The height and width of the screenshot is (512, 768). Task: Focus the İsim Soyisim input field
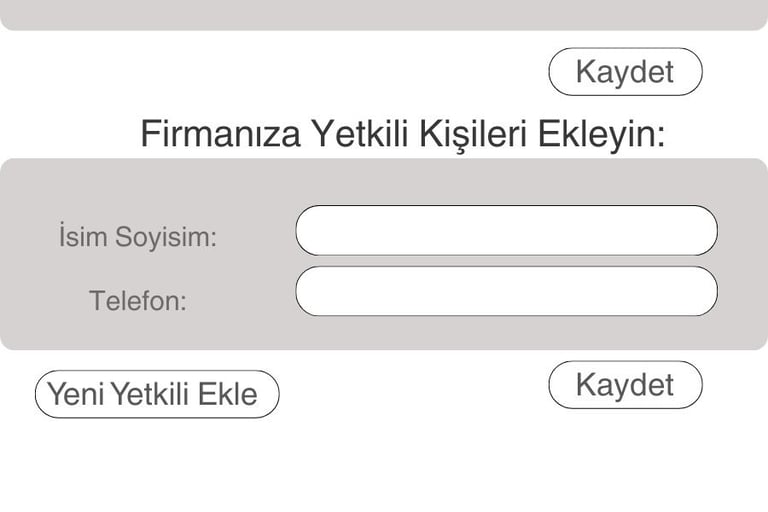[x=506, y=231]
